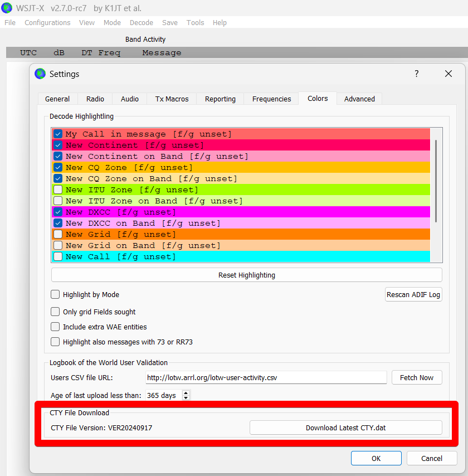The image size is (468, 476).
Task: Click the New ITU Zone green row text
Action: point(132,190)
